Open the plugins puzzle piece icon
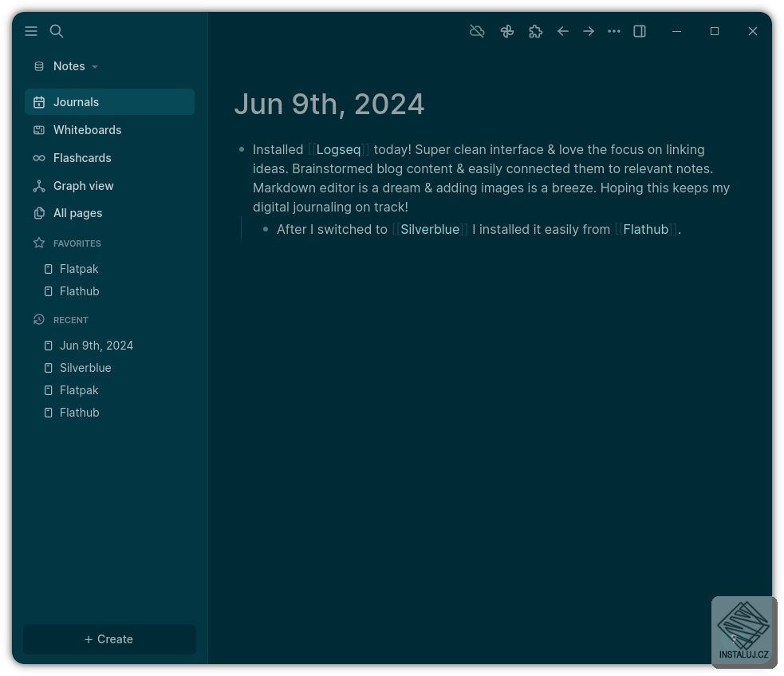This screenshot has height=676, width=784. coord(535,31)
